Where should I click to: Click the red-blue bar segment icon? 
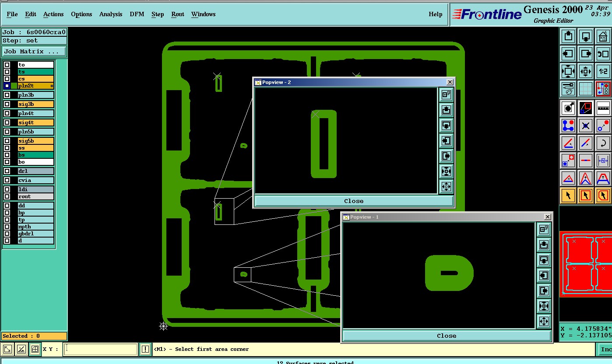tap(586, 161)
